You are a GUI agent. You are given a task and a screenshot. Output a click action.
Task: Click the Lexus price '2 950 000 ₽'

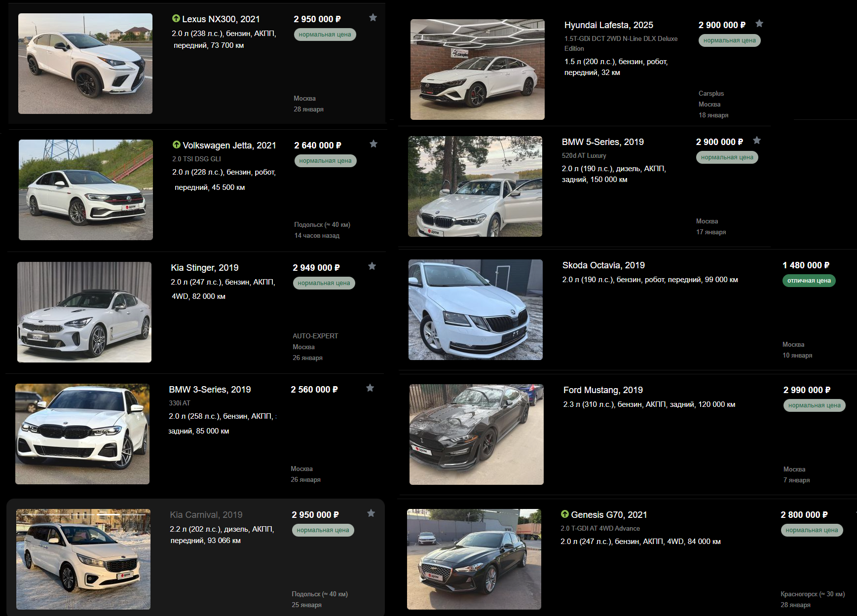tap(317, 19)
